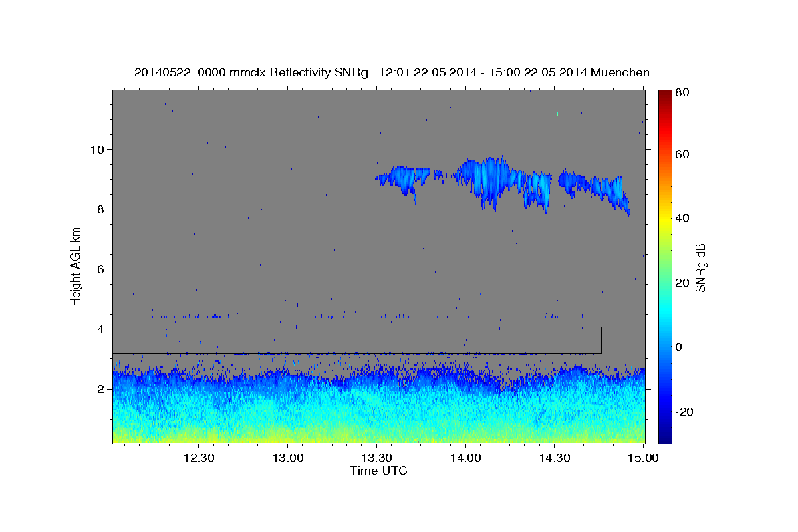Click the 'Time UTC' axis label
The width and height of the screenshot is (798, 532).
pyautogui.click(x=378, y=471)
